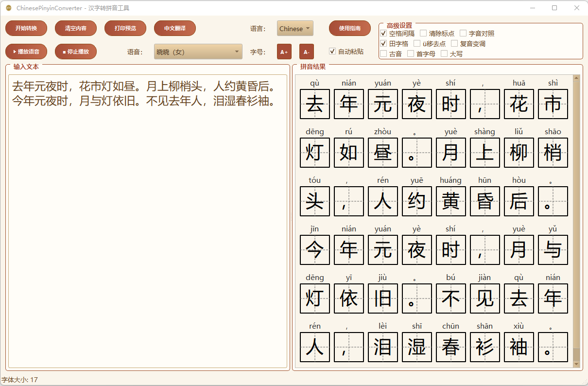Screen dimensions: 588x386
Task: Uncheck the 自动粘贴 auto-paste option
Action: pos(332,52)
